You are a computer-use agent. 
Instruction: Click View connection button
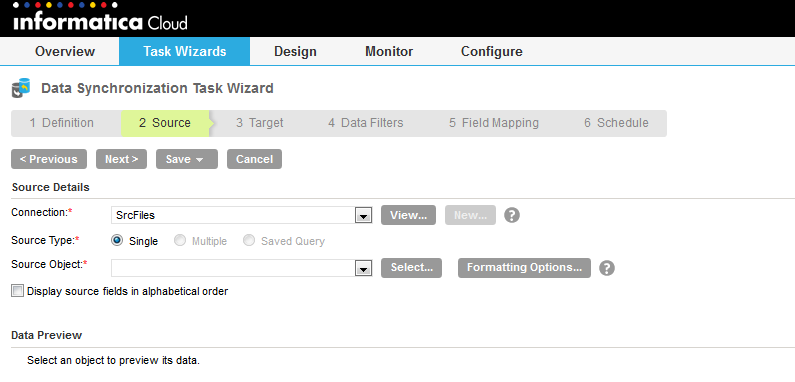click(408, 215)
